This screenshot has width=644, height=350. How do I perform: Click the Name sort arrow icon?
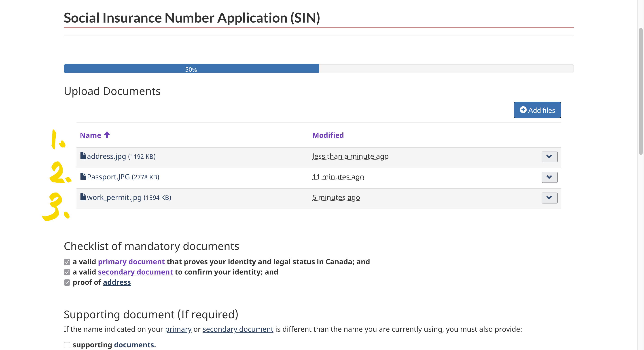tap(107, 135)
